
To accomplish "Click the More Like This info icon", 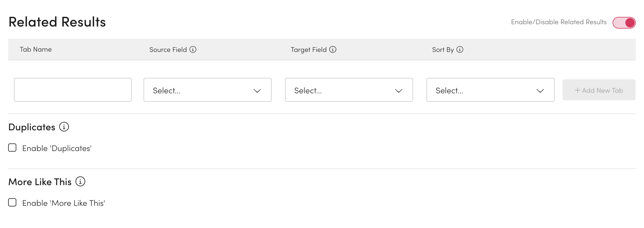I will click(80, 181).
